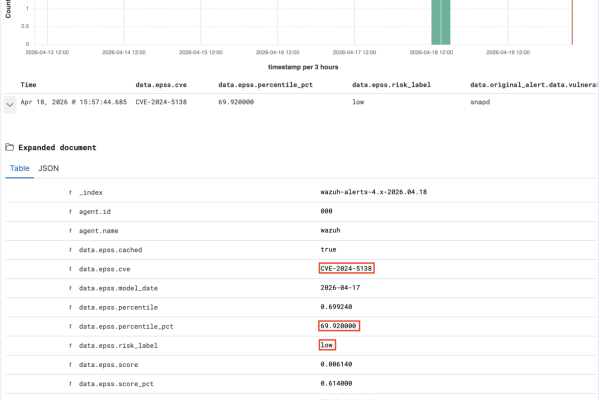Image resolution: width=600 pixels, height=400 pixels.
Task: Click the type icon for data.epss.risk_label field
Action: coord(70,345)
